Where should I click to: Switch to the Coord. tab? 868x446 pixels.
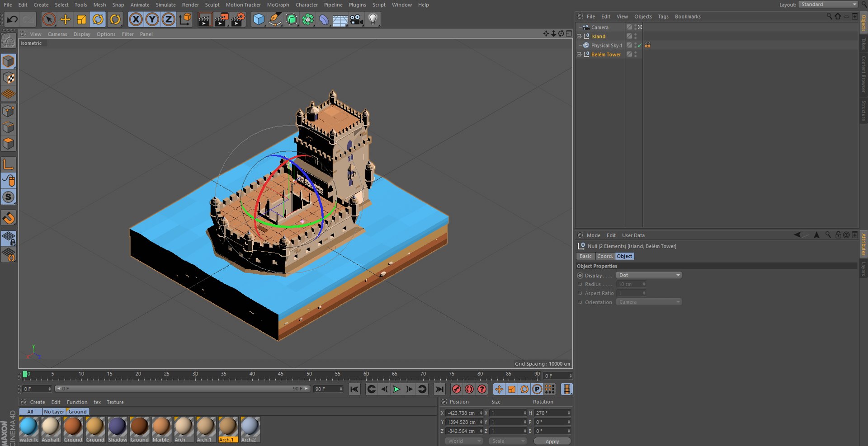(605, 256)
